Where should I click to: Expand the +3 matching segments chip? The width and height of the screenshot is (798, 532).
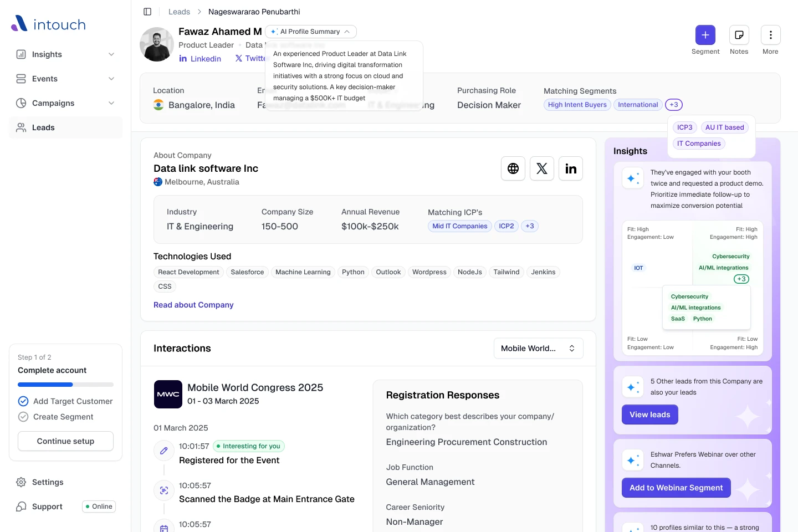[674, 105]
